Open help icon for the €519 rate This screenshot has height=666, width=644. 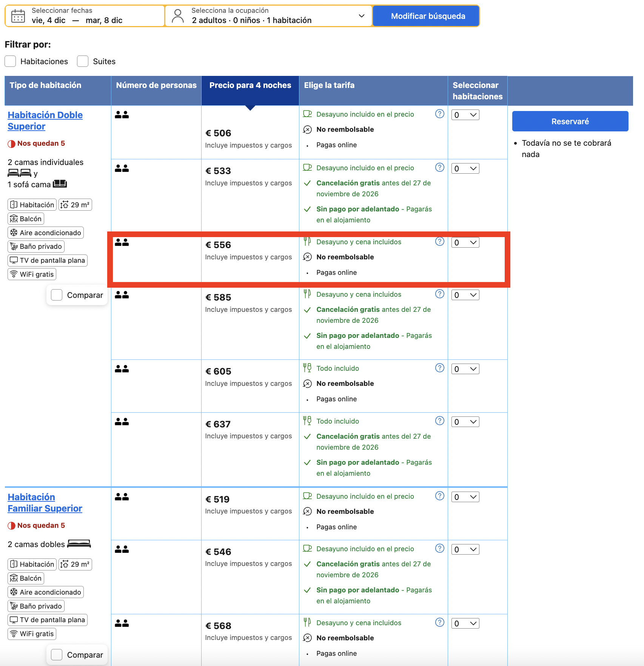tap(439, 496)
